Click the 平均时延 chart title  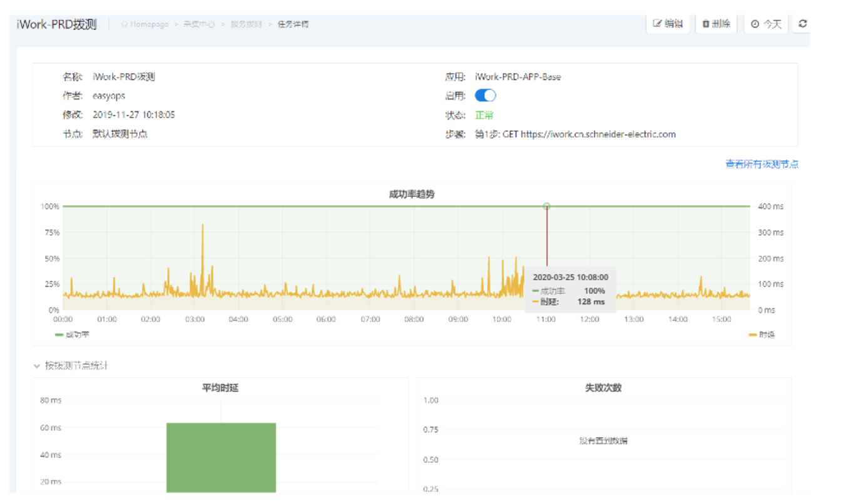[220, 388]
